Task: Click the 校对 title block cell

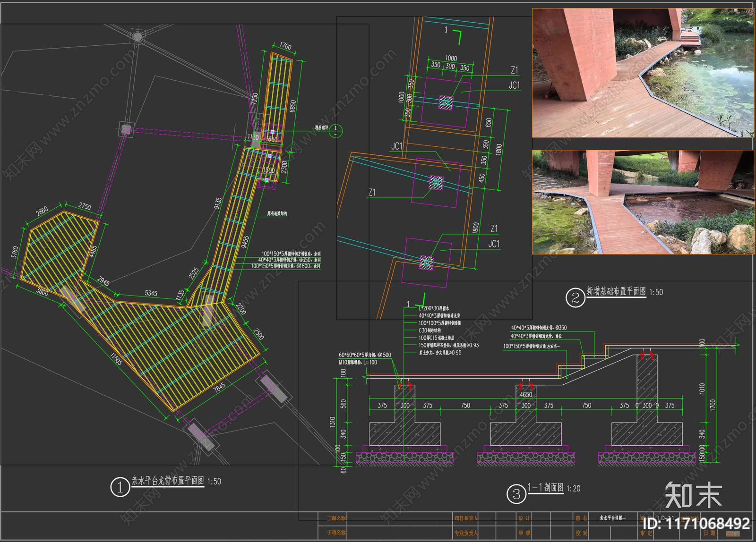Action: [x=582, y=533]
